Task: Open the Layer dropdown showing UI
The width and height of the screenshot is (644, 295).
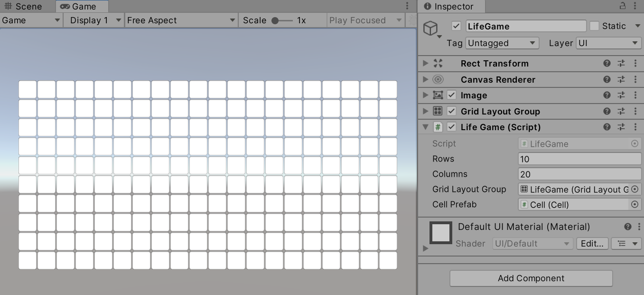Action: click(x=608, y=43)
